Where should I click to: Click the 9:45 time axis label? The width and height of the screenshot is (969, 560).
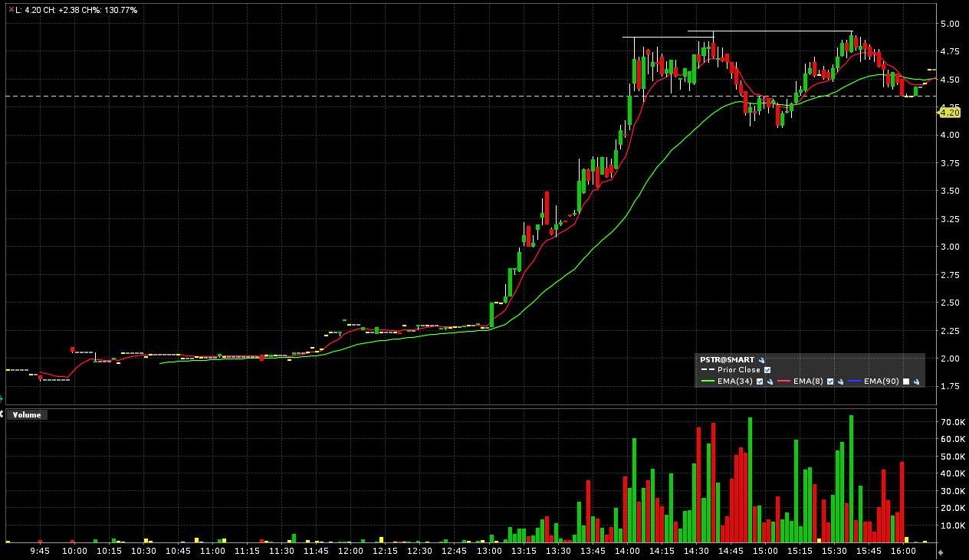[40, 551]
